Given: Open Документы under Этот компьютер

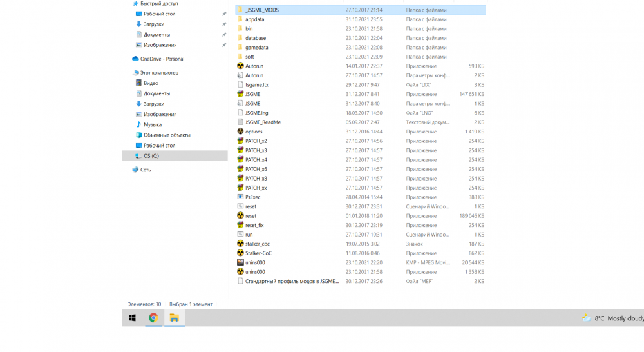Looking at the screenshot, I should pyautogui.click(x=156, y=93).
